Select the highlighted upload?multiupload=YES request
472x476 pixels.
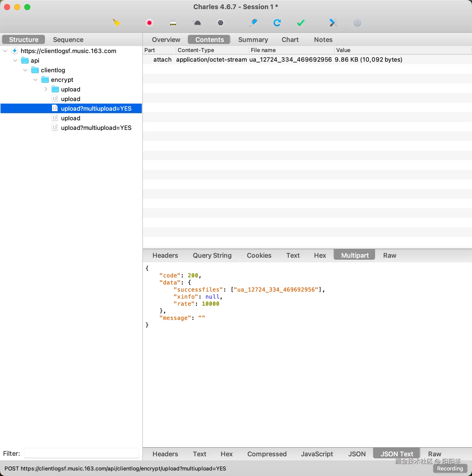coord(71,108)
